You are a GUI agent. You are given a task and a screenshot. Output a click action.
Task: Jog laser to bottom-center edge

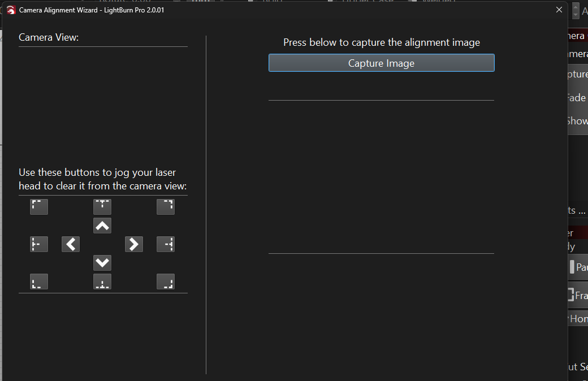[x=102, y=282]
